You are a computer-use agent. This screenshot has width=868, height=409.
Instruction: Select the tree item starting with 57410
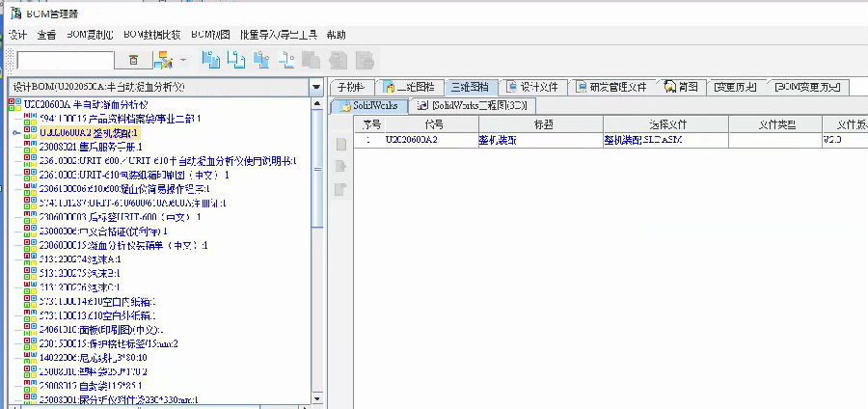[132, 204]
